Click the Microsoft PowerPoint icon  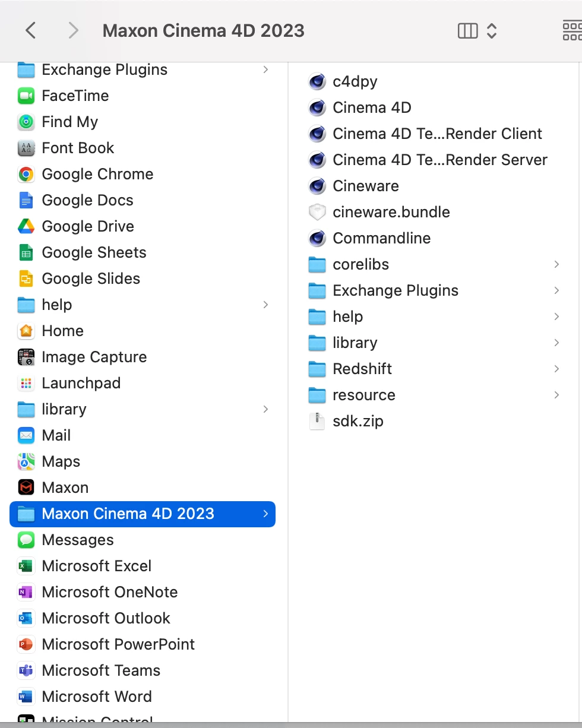26,644
